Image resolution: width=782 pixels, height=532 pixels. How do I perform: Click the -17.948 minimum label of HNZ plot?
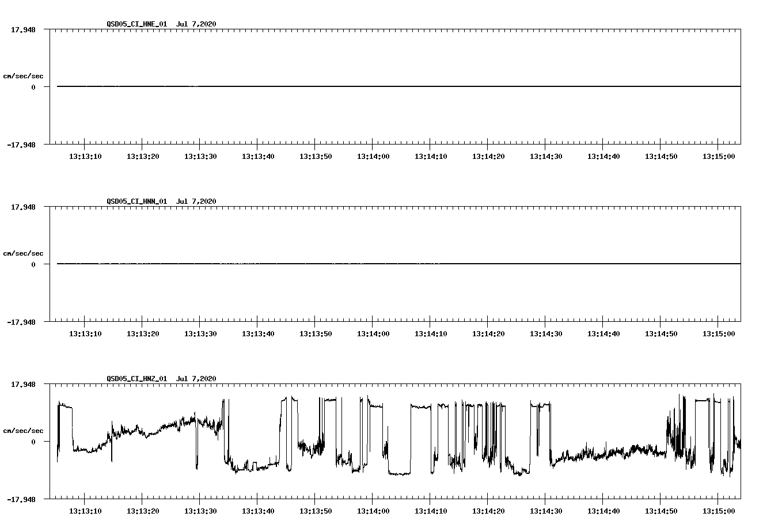(x=21, y=499)
